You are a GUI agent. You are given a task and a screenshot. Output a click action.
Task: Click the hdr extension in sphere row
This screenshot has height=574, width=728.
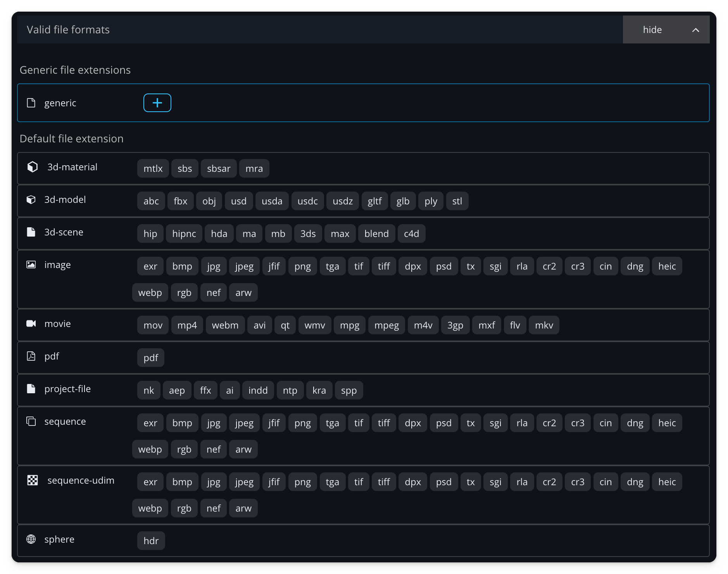pyautogui.click(x=151, y=541)
